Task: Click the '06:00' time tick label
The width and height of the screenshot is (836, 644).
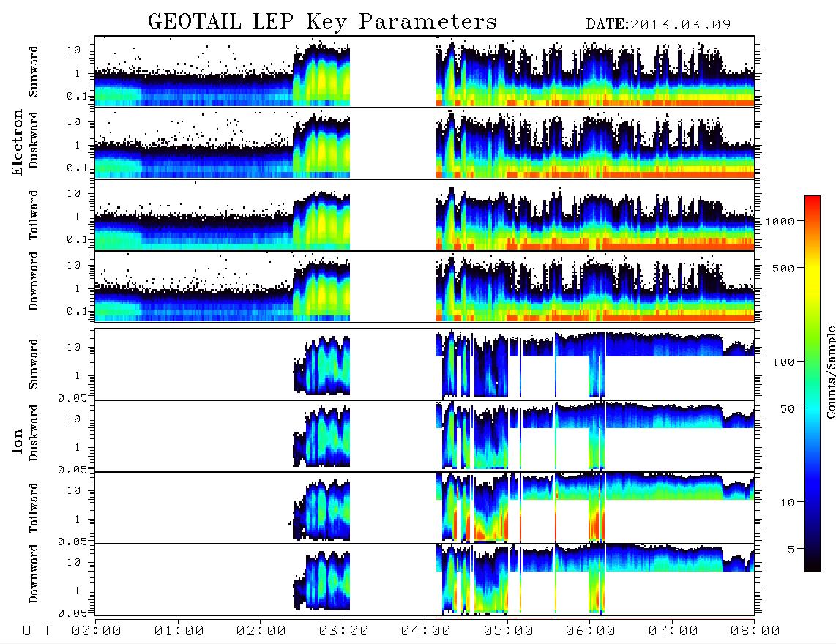Action: (x=590, y=632)
